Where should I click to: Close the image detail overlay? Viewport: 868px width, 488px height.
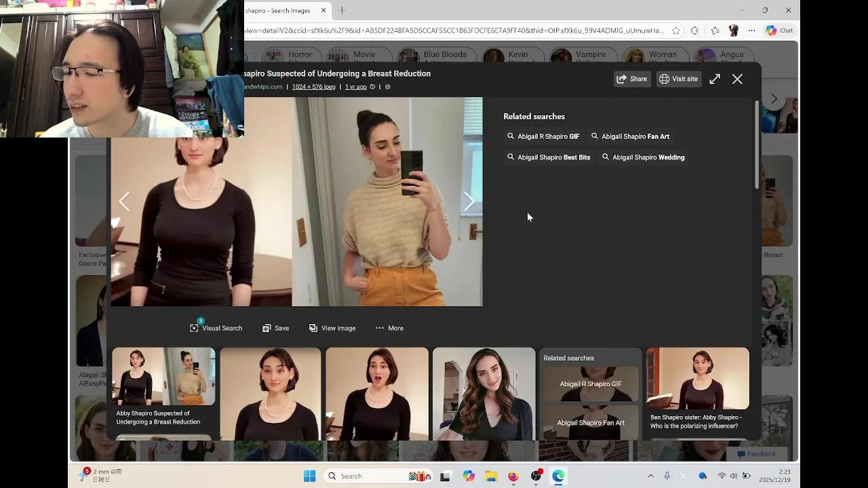tap(737, 79)
